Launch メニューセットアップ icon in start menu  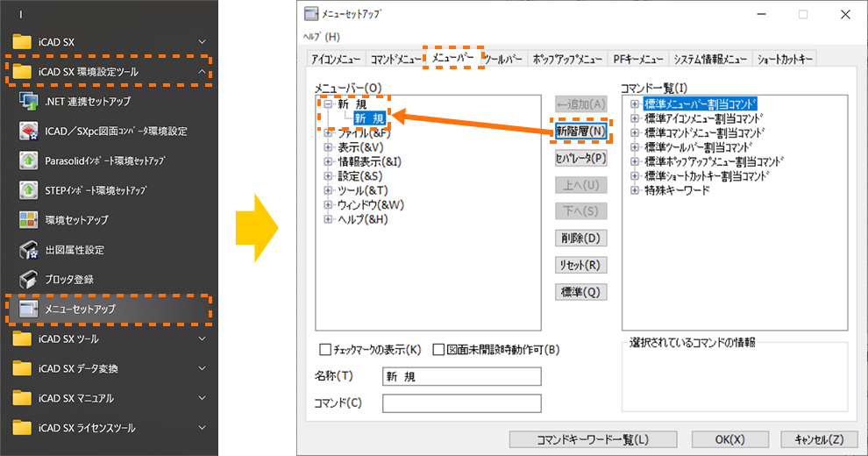pyautogui.click(x=28, y=309)
